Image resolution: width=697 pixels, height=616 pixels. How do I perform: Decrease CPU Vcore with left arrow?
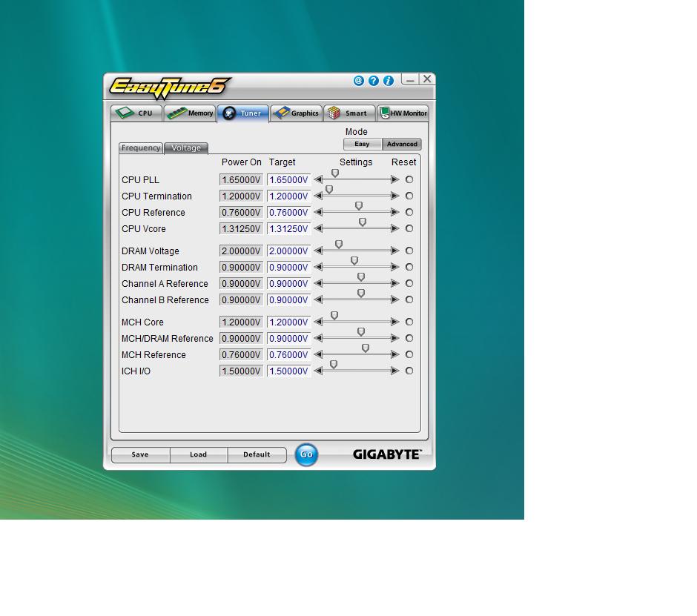(318, 228)
